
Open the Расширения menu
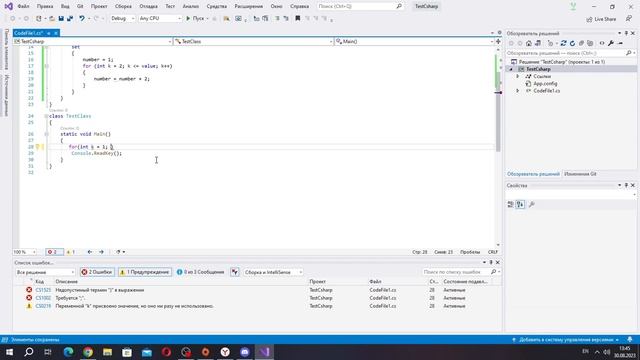[x=249, y=7]
